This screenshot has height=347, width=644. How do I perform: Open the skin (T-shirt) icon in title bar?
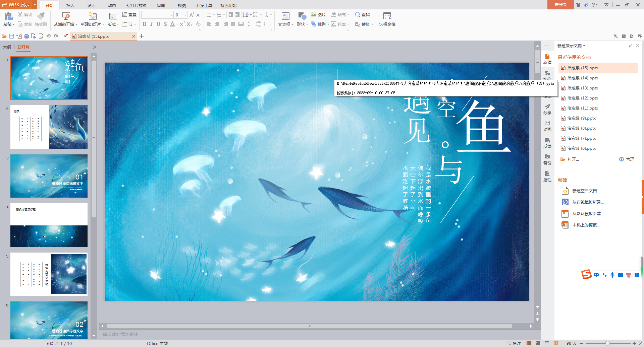point(578,5)
